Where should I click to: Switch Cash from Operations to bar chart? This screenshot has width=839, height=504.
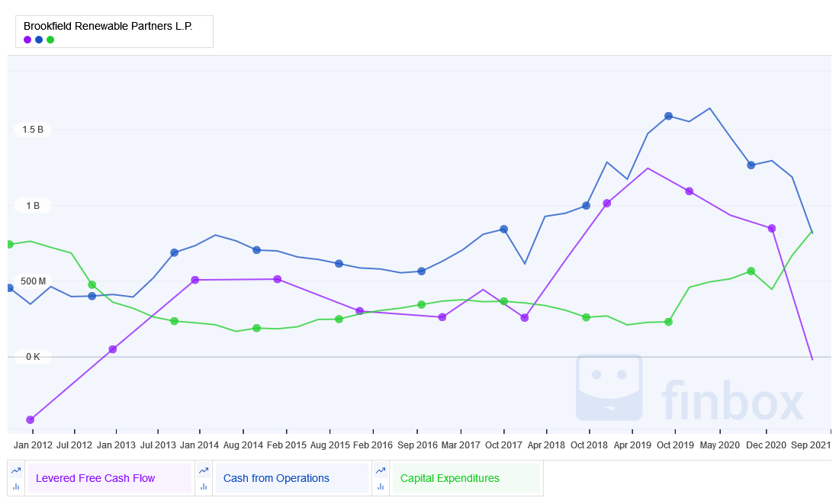click(204, 486)
